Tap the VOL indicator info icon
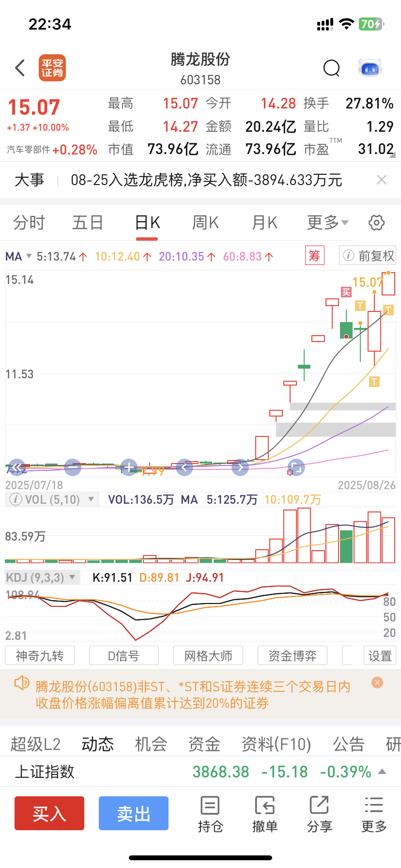The width and height of the screenshot is (401, 868). (x=15, y=499)
